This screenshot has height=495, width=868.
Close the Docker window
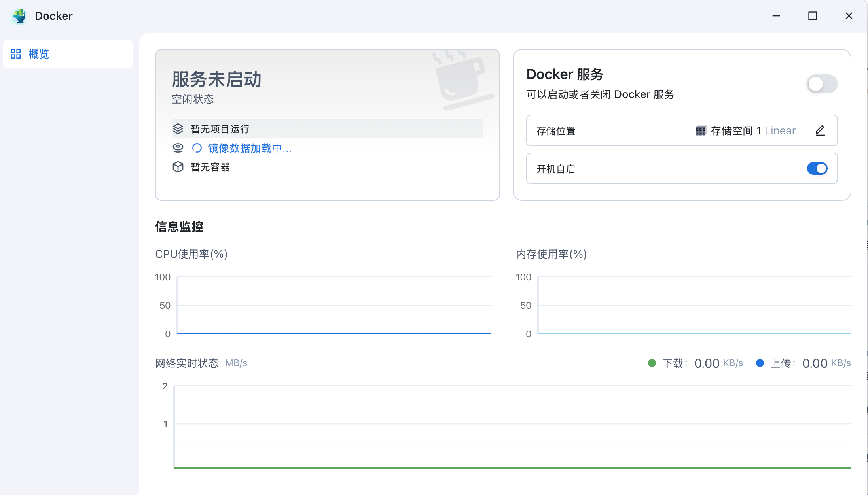tap(849, 16)
